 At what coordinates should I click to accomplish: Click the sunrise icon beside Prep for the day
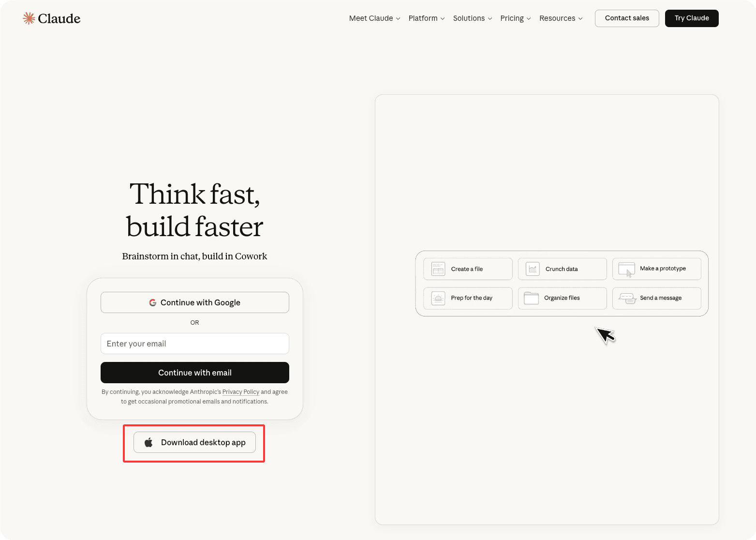pyautogui.click(x=438, y=298)
